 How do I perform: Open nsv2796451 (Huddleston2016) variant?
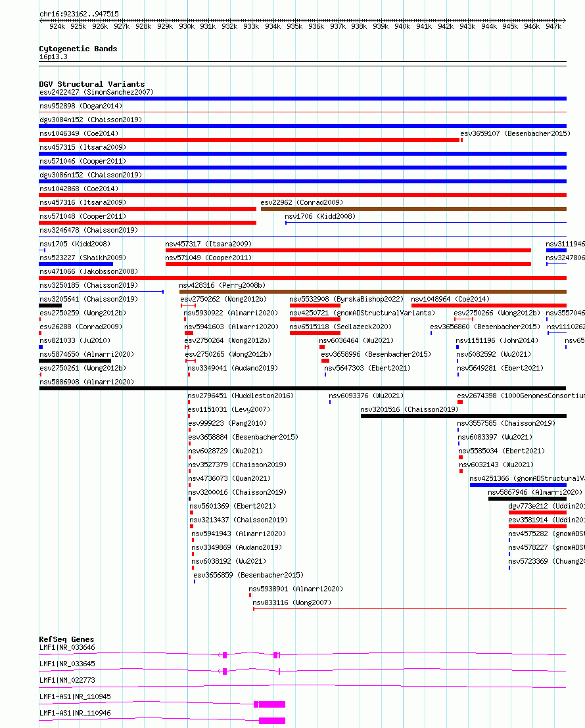click(241, 396)
